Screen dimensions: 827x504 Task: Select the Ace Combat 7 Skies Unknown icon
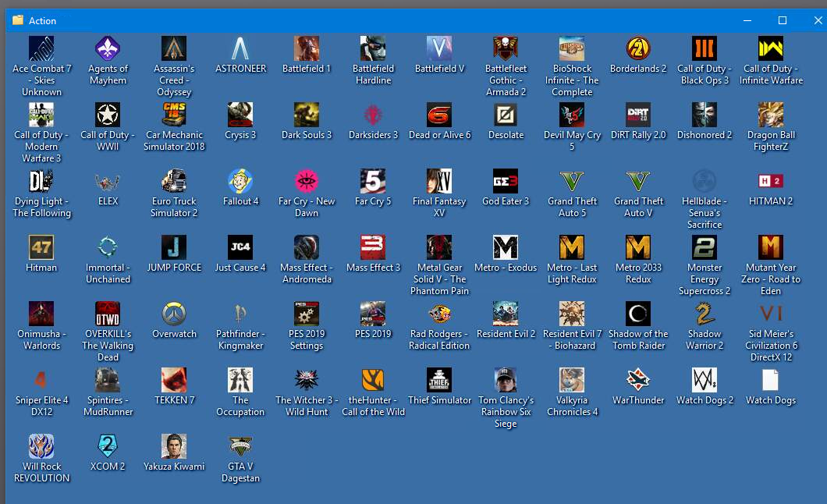[x=41, y=48]
